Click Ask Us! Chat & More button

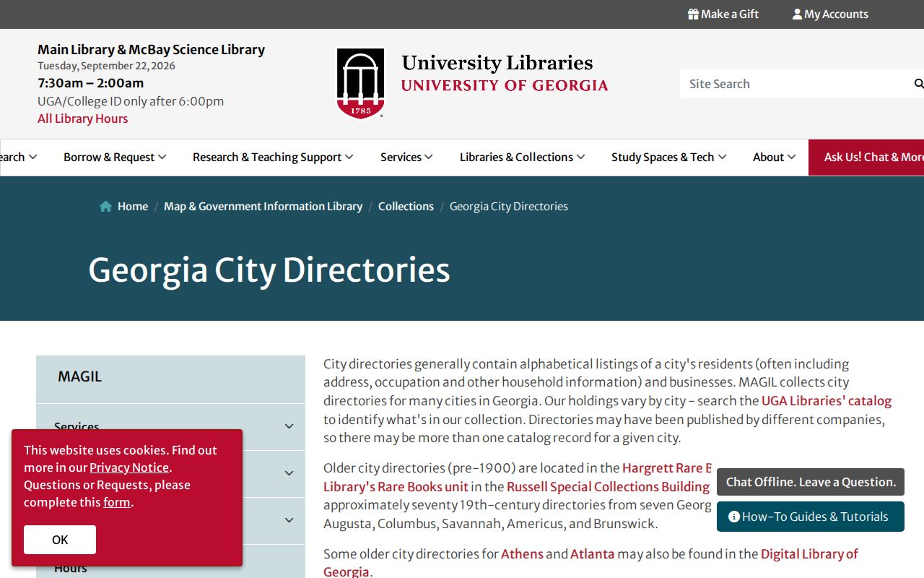[866, 157]
